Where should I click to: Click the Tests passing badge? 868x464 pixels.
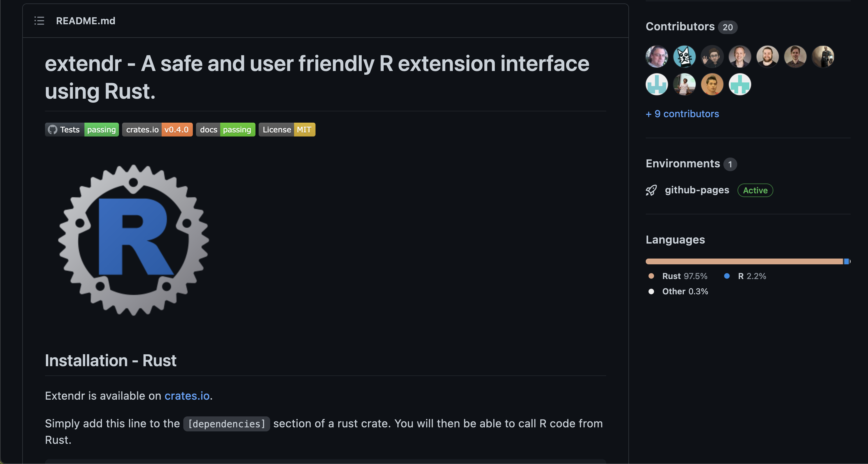(82, 130)
